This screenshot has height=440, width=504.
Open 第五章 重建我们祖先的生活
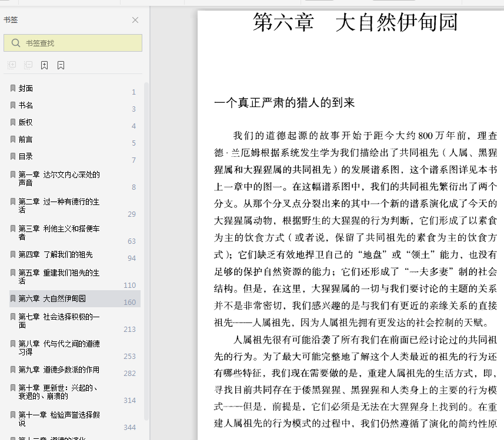(x=59, y=277)
